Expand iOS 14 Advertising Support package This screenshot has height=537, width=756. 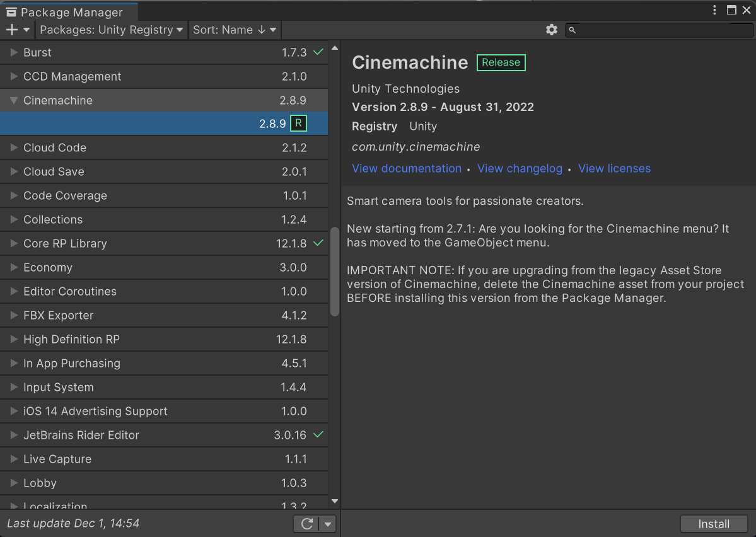(14, 411)
